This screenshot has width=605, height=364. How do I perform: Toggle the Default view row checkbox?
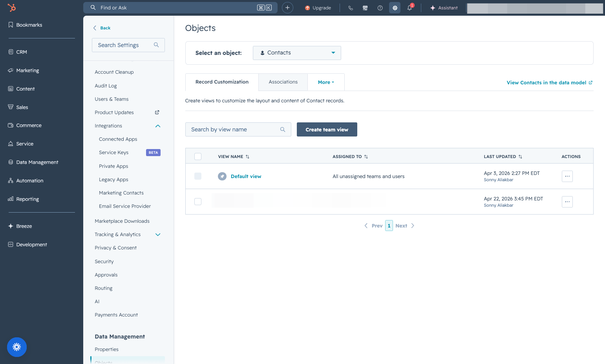click(x=198, y=176)
